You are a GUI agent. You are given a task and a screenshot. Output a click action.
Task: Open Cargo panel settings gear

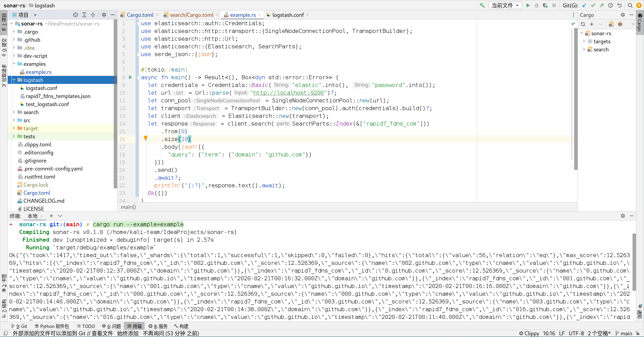click(623, 15)
